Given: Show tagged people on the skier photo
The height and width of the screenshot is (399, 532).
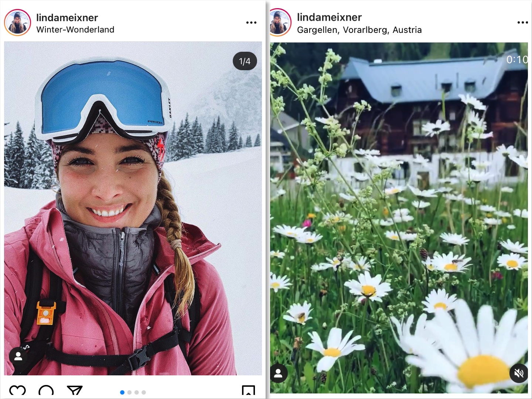Looking at the screenshot, I should pos(18,357).
